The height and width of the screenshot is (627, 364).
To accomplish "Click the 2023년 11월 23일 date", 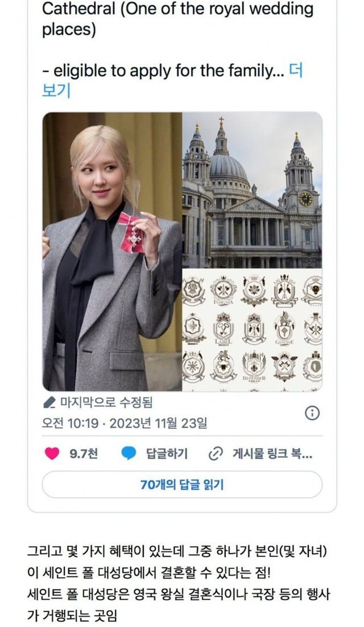I will pyautogui.click(x=159, y=423).
